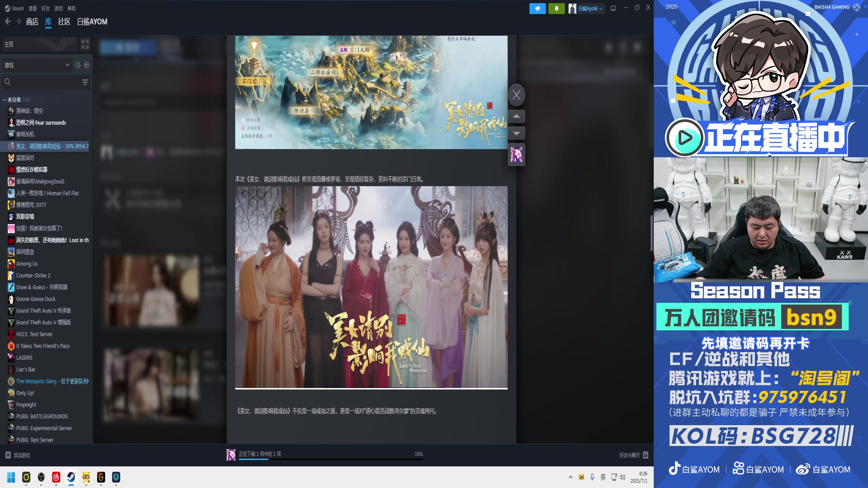Open the 白鲨AYOM profile tab

click(92, 22)
